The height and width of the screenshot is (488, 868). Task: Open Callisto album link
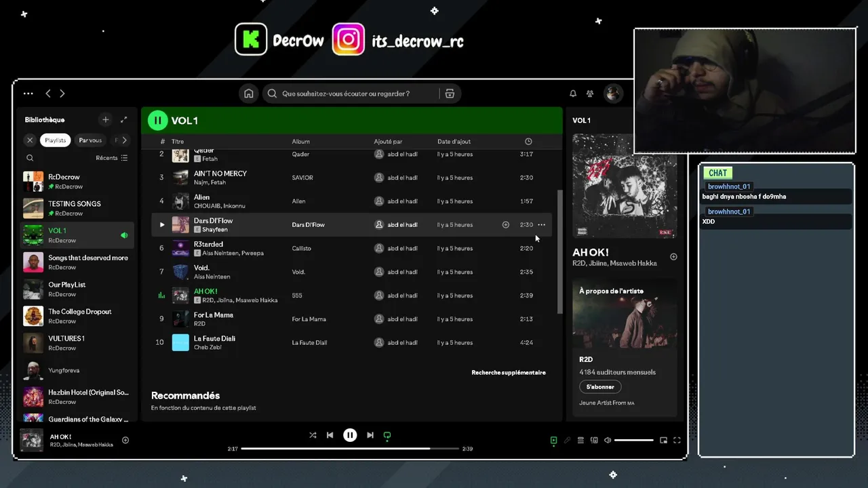pos(301,248)
